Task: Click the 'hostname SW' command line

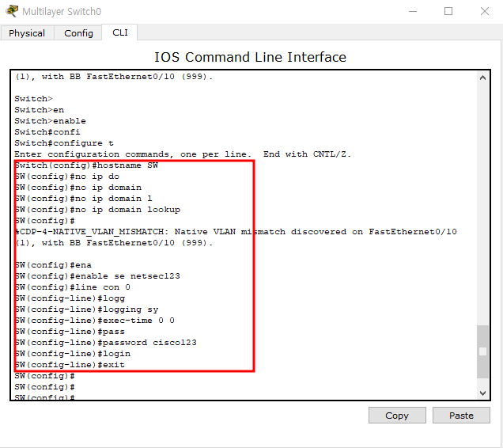Action: 86,165
